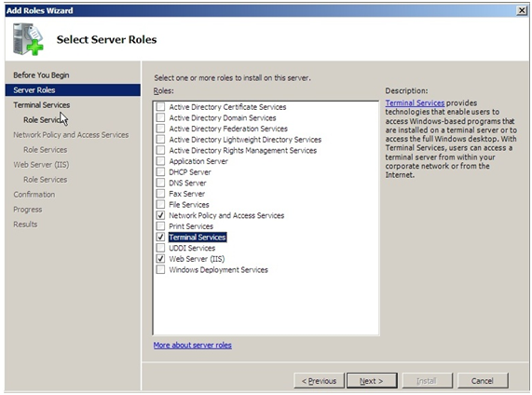Check Active Directory Rights Management Services

point(160,150)
